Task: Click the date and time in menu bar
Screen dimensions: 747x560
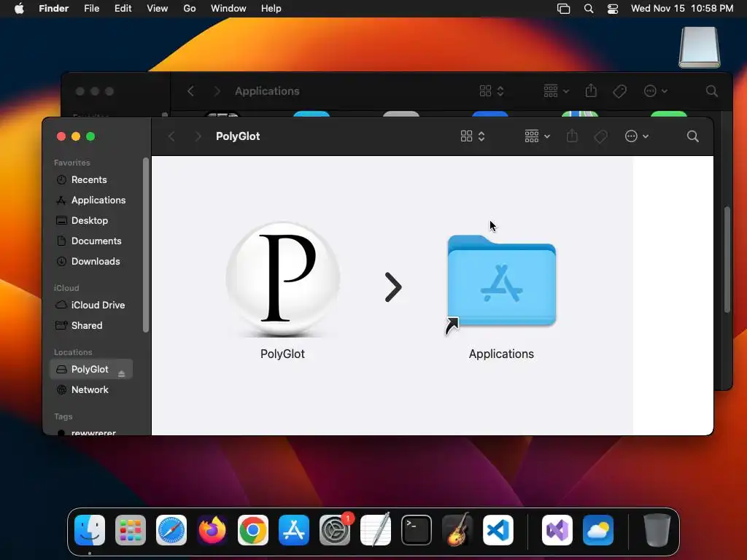Action: click(682, 9)
